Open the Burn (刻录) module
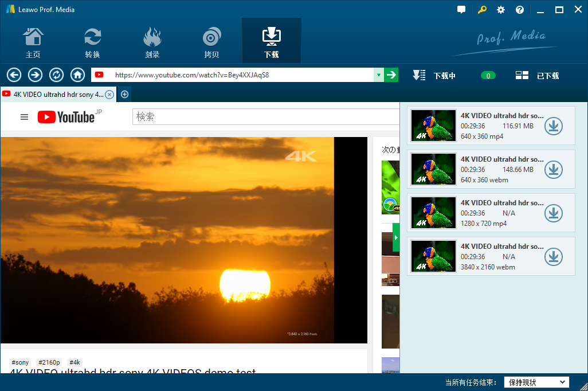Screen dimensions: 588x391 click(152, 43)
